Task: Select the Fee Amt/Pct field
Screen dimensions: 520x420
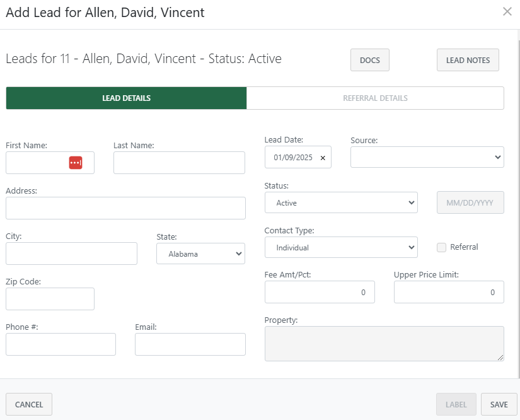Action: (x=320, y=291)
